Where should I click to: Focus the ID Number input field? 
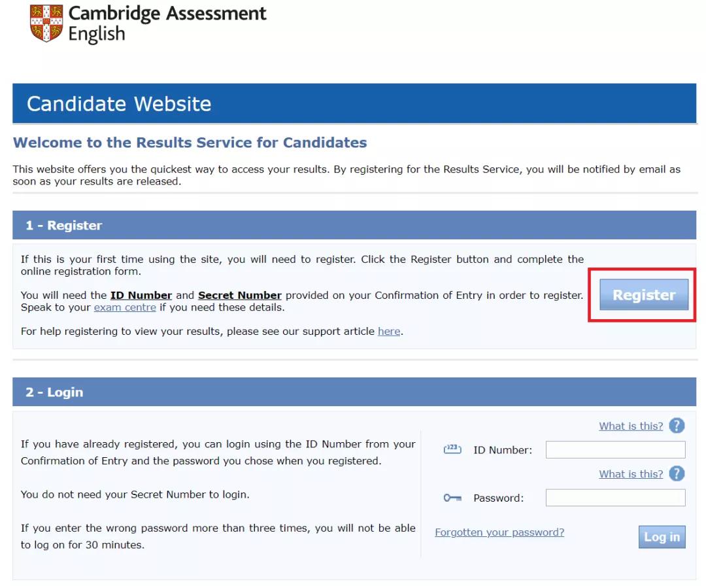(615, 449)
